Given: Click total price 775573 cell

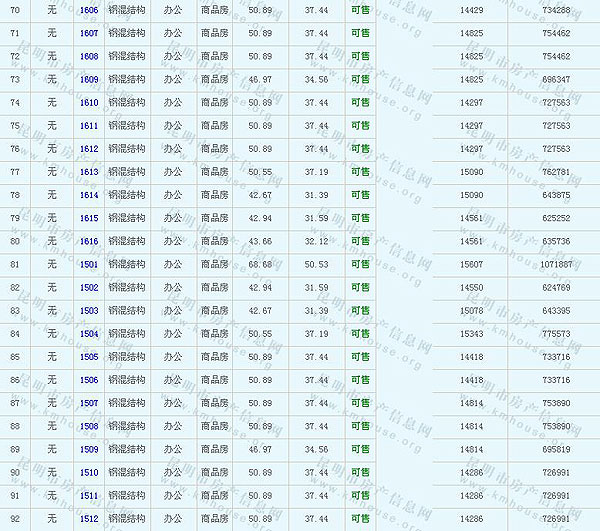Looking at the screenshot, I should (x=556, y=334).
